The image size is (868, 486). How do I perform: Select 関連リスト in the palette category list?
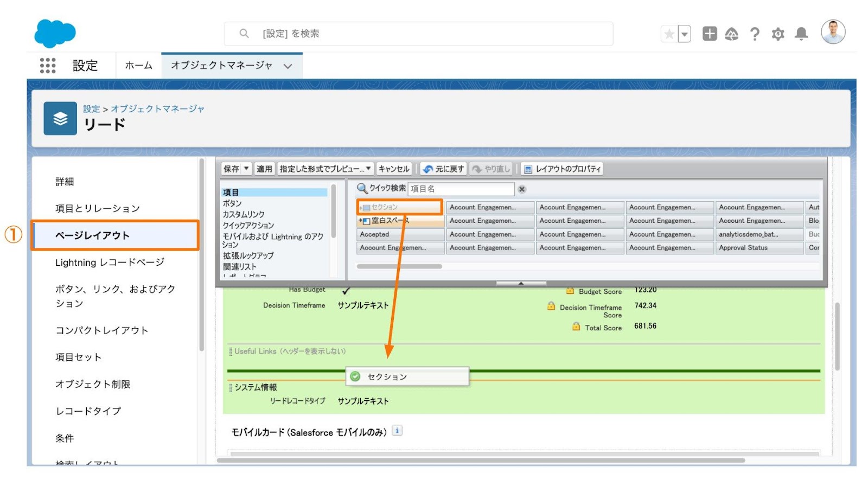tap(239, 266)
